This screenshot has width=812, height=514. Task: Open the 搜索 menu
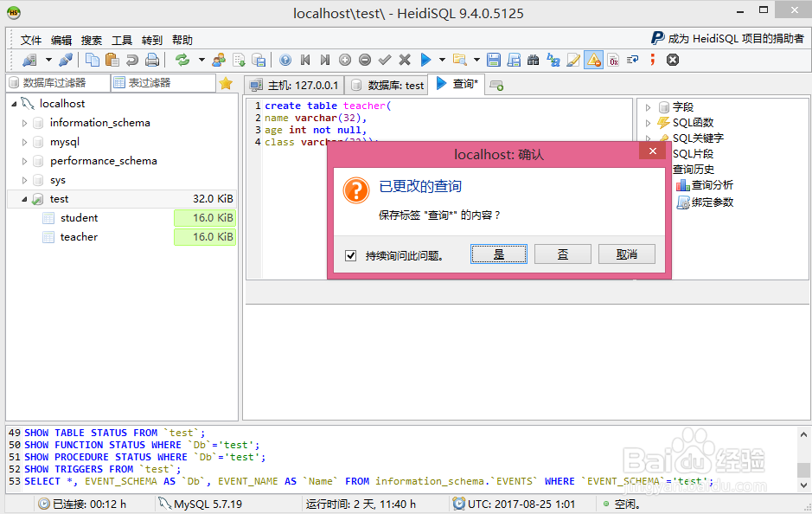91,40
